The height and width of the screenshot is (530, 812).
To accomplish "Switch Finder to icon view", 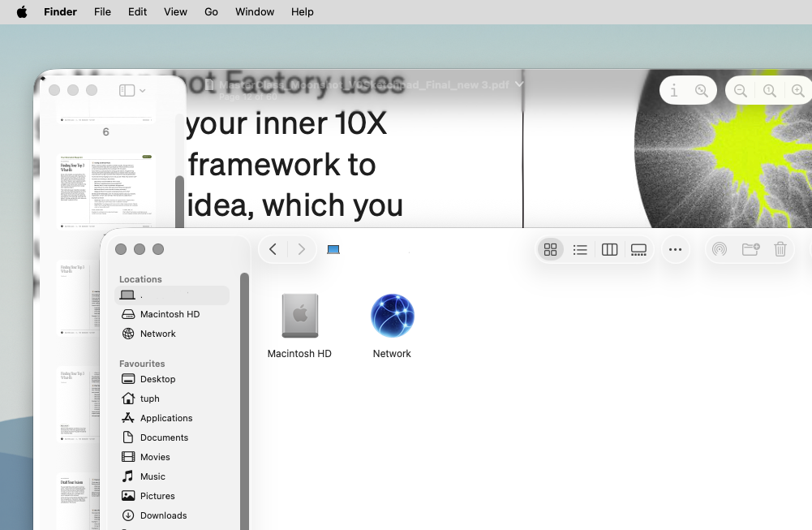I will [x=551, y=250].
